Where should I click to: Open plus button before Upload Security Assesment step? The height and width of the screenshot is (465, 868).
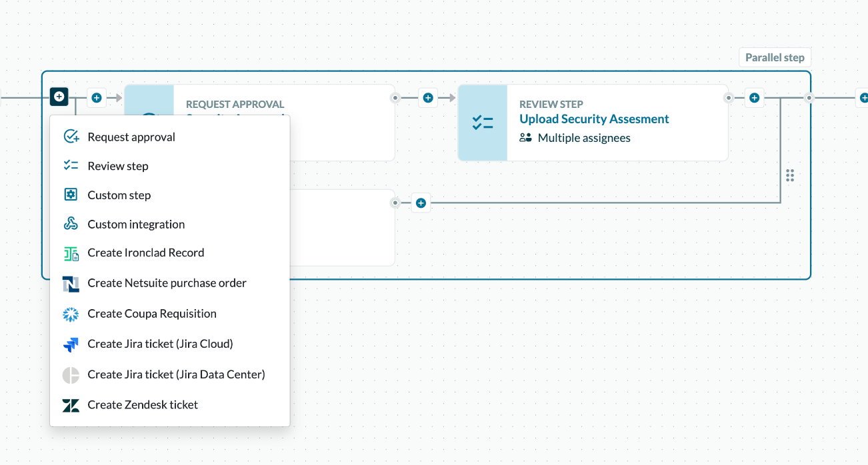[428, 98]
